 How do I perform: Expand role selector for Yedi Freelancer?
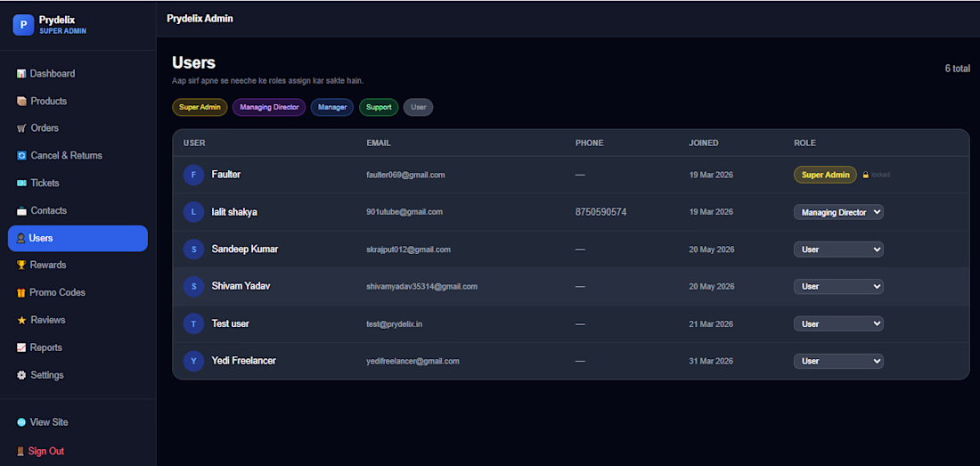[838, 361]
